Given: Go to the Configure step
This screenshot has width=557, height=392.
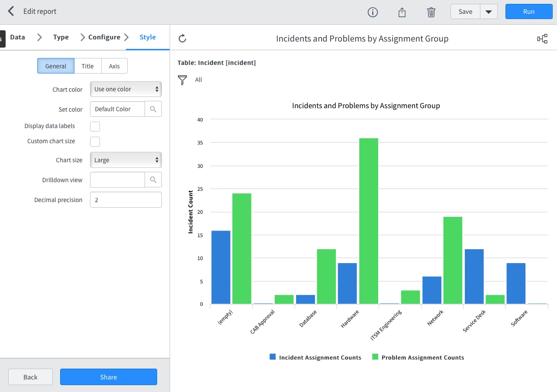Looking at the screenshot, I should 104,37.
